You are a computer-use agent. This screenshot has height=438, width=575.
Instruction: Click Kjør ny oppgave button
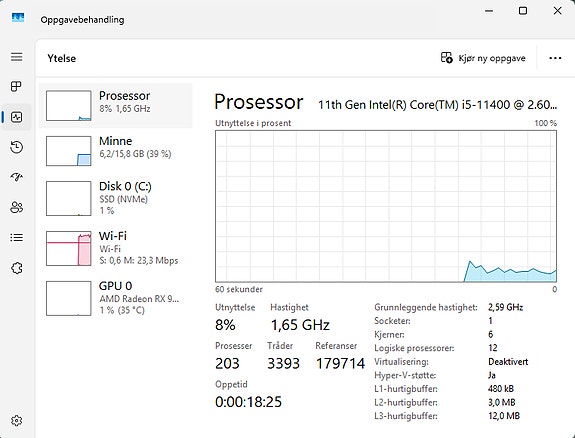click(x=483, y=58)
